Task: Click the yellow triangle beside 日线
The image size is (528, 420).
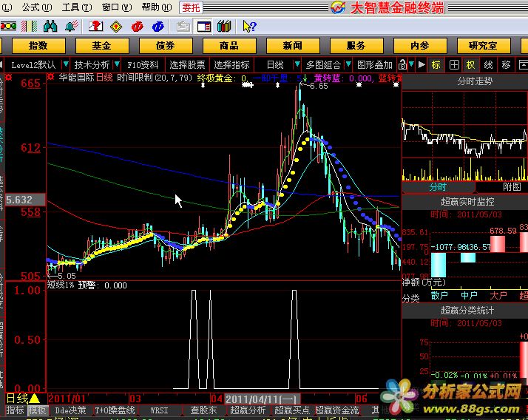Action: point(34,399)
